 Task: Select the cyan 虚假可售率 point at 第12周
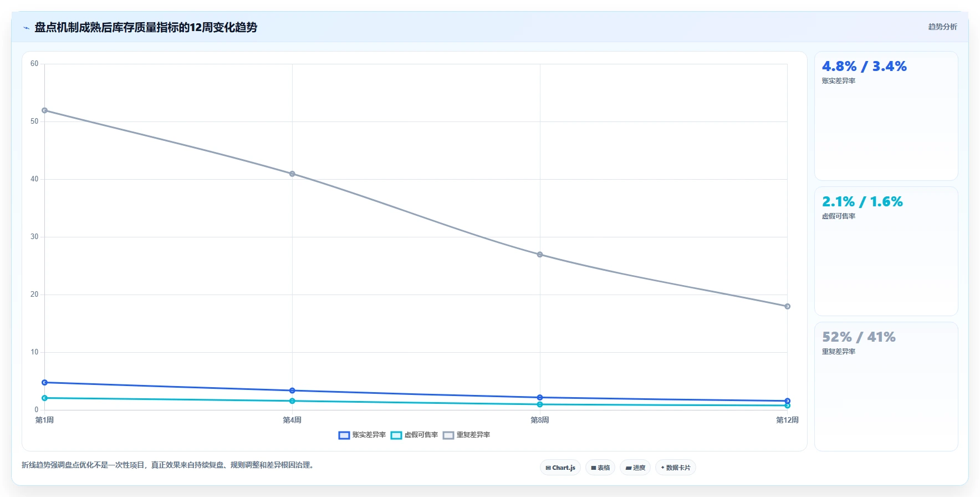[x=787, y=405]
